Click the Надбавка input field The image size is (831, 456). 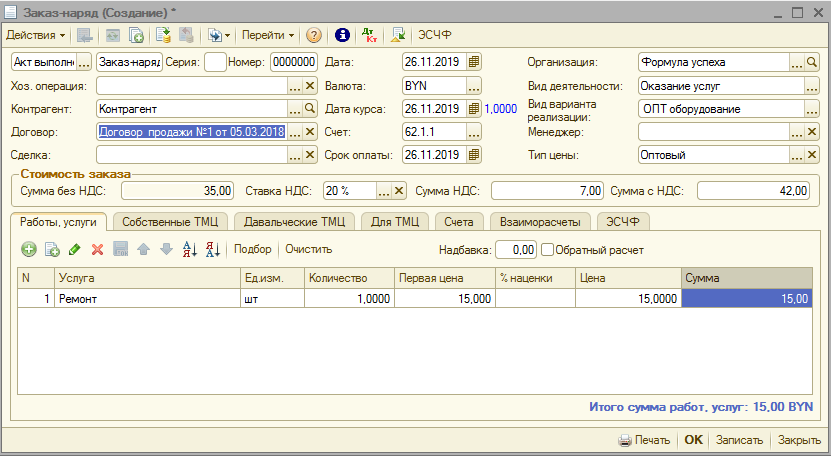(x=517, y=249)
